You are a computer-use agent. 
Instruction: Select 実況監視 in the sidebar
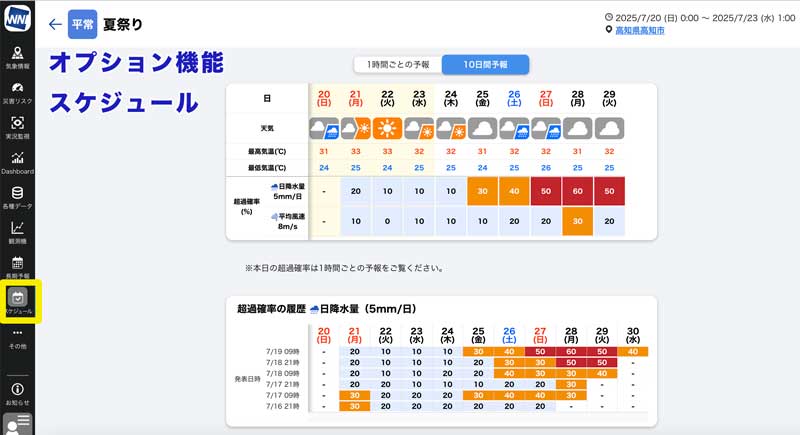point(17,127)
